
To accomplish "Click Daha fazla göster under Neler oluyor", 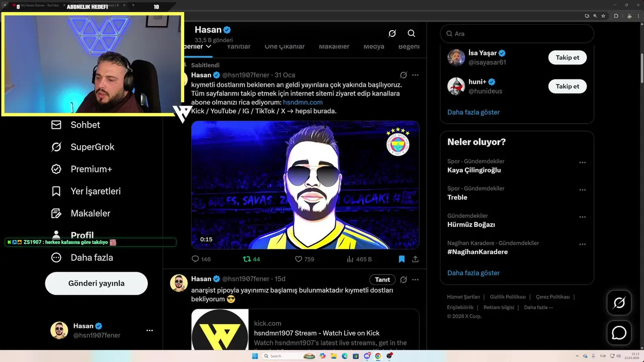I will point(473,273).
